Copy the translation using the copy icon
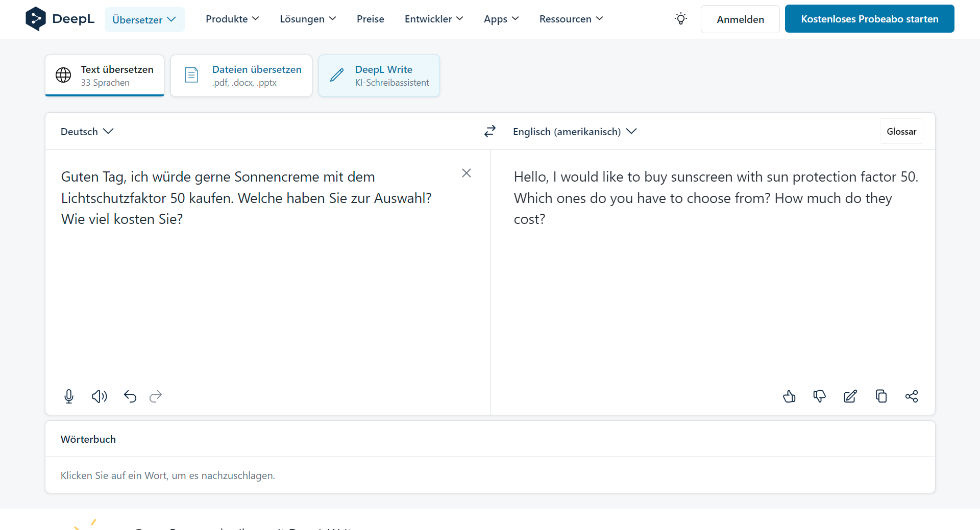Viewport: 980px width, 530px height. [881, 396]
